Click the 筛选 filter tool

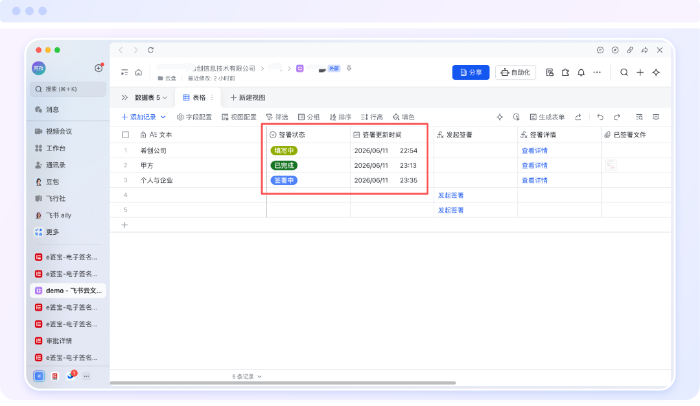(x=277, y=117)
